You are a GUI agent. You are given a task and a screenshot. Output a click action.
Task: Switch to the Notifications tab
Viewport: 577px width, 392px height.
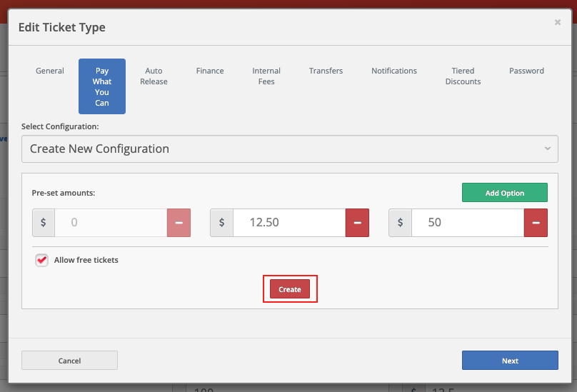click(x=394, y=71)
